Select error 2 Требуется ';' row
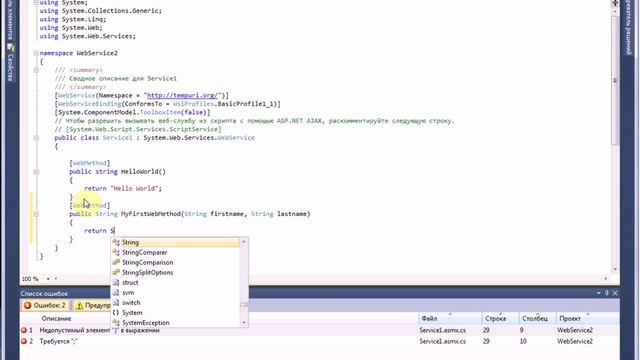Image resolution: width=640 pixels, height=360 pixels. 320,341
